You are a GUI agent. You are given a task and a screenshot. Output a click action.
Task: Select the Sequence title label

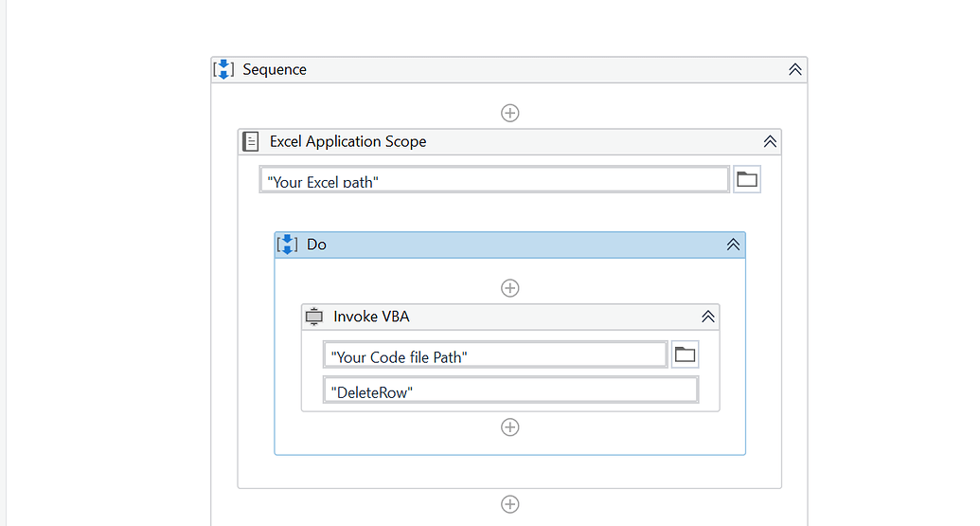[275, 69]
